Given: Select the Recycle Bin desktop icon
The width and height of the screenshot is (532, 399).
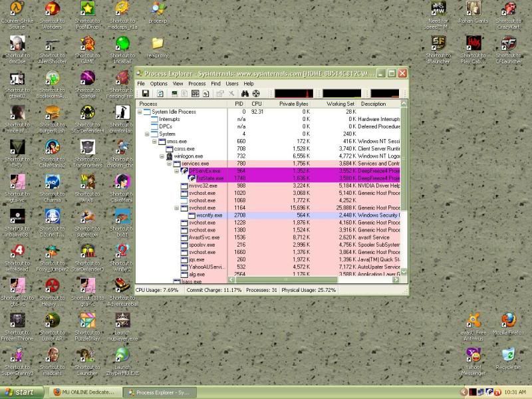Looking at the screenshot, I should (x=508, y=359).
